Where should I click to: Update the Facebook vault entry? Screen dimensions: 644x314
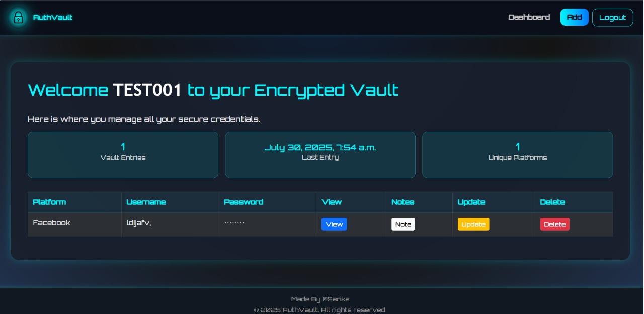[473, 224]
